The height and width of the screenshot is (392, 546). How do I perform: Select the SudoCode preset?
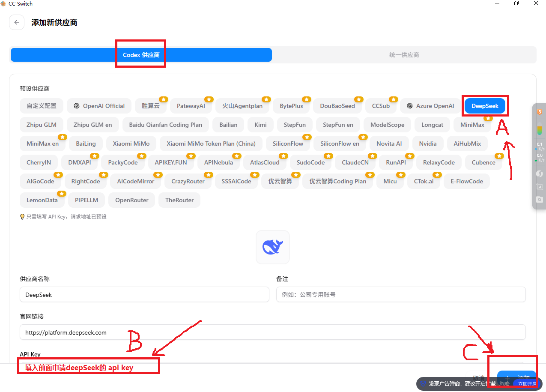[311, 162]
